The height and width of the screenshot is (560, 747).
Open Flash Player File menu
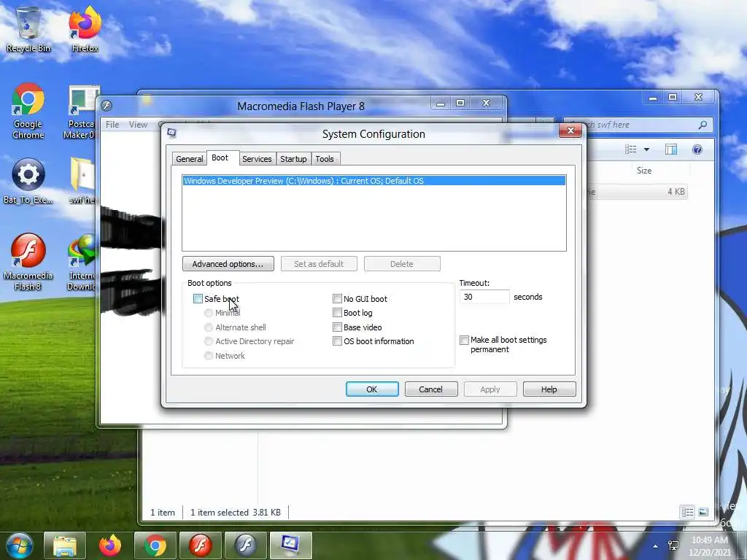(112, 125)
